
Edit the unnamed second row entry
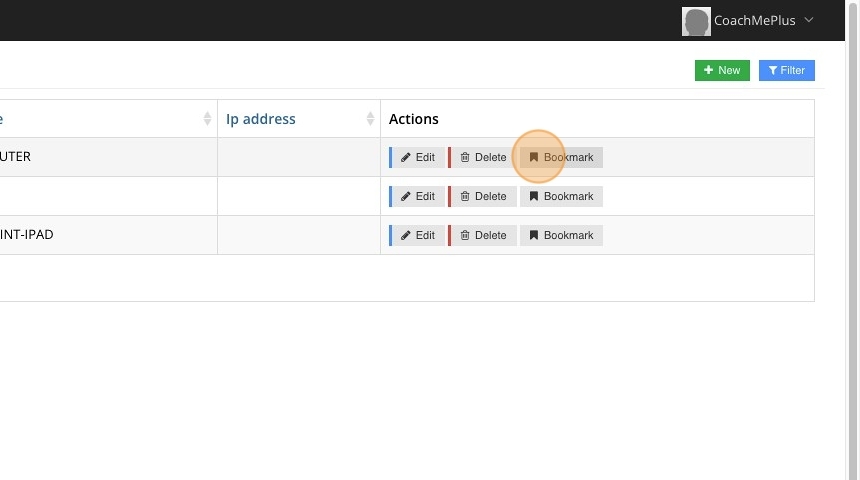click(x=417, y=196)
